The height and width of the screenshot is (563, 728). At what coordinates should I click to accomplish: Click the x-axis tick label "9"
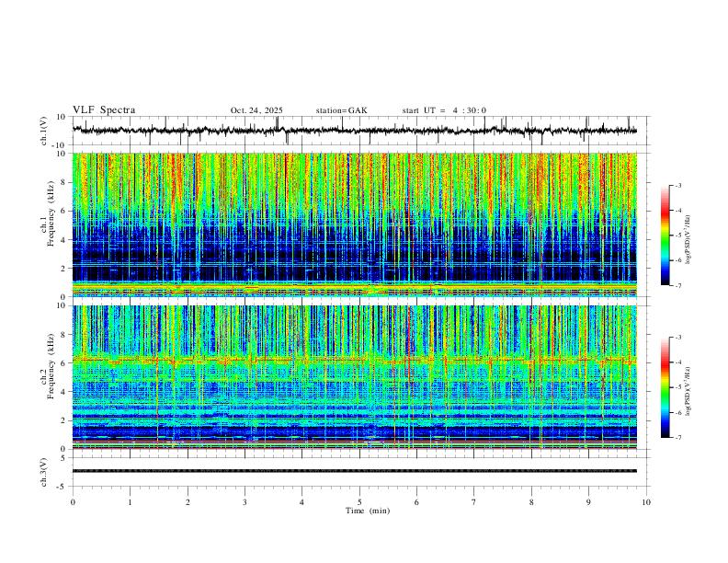pos(588,502)
